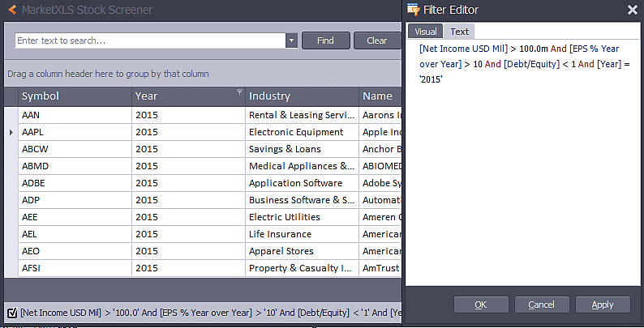Click the Property & Casualty industry cell

click(x=302, y=268)
